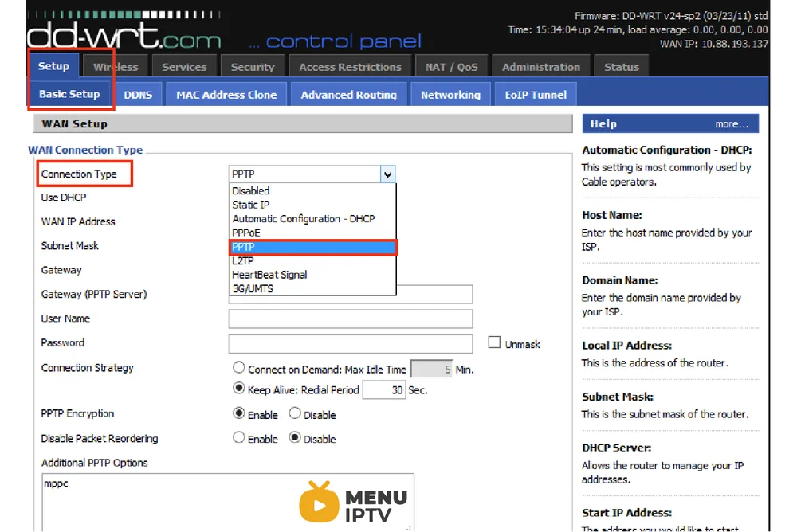Select Connect on Demand radio button
The image size is (797, 532).
pos(238,367)
